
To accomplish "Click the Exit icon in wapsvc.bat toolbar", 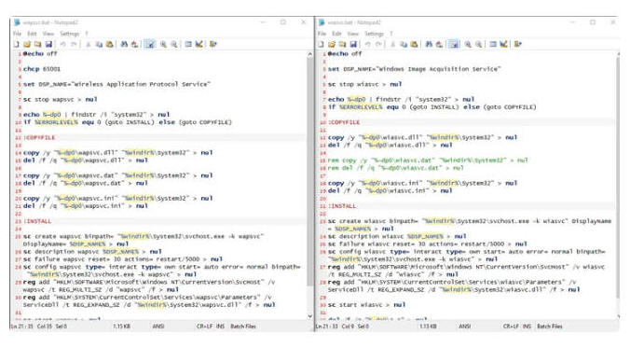I will click(213, 44).
